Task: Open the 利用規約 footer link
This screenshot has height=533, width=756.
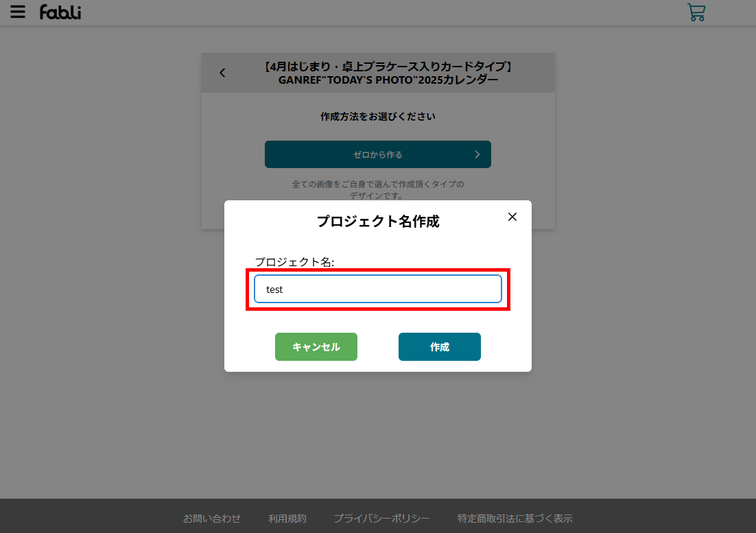Action: 287,519
